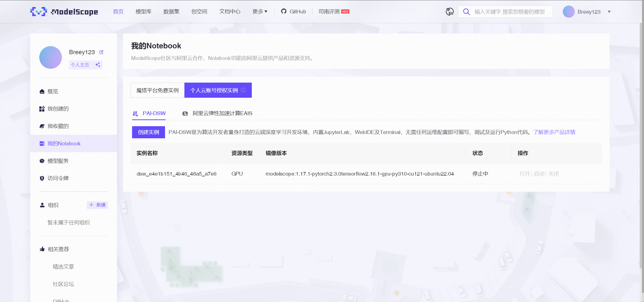Click the 停止中 status cell
The width and height of the screenshot is (644, 302).
click(x=480, y=174)
